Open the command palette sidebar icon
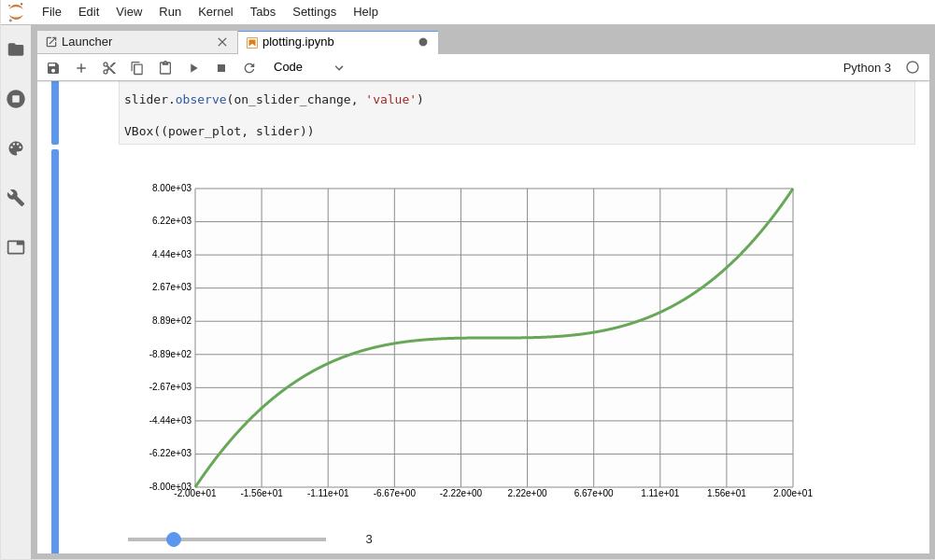The height and width of the screenshot is (560, 935). pos(16,148)
